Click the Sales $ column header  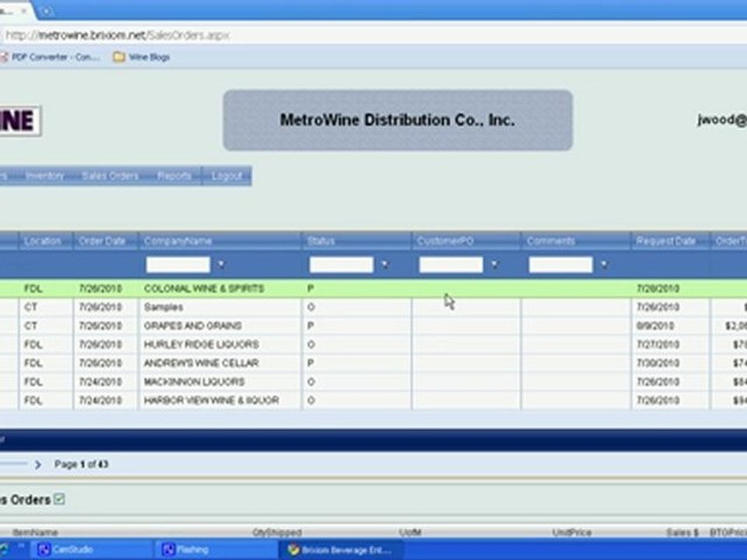(682, 532)
